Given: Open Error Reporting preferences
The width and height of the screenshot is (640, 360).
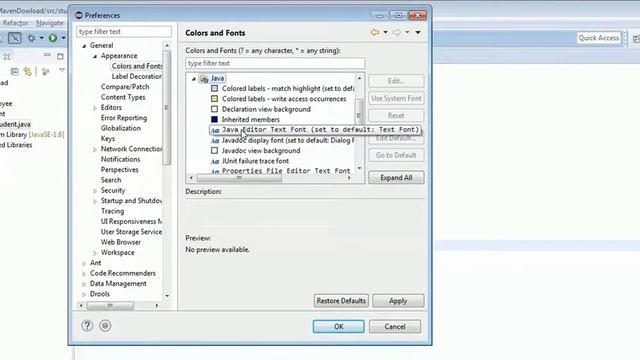Looking at the screenshot, I should 124,118.
